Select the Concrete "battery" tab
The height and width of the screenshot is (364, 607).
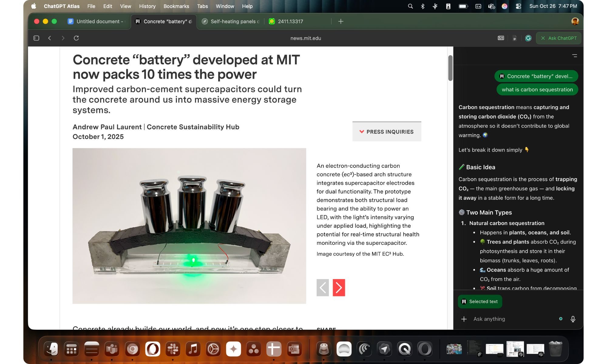pos(164,21)
